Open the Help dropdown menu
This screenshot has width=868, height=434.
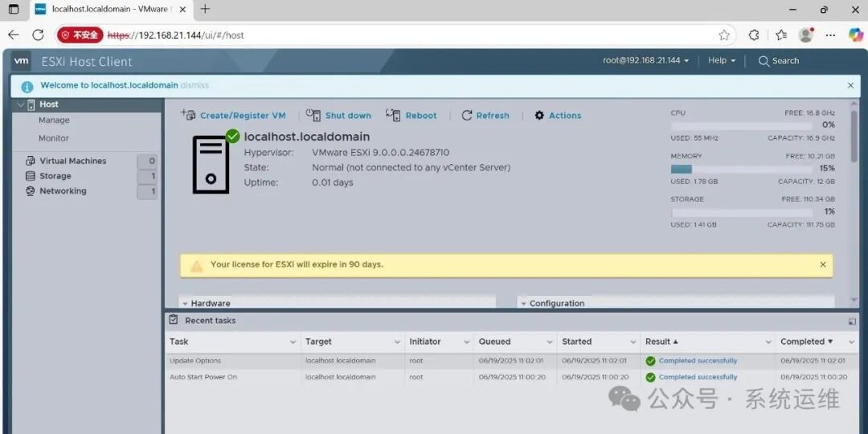tap(722, 60)
